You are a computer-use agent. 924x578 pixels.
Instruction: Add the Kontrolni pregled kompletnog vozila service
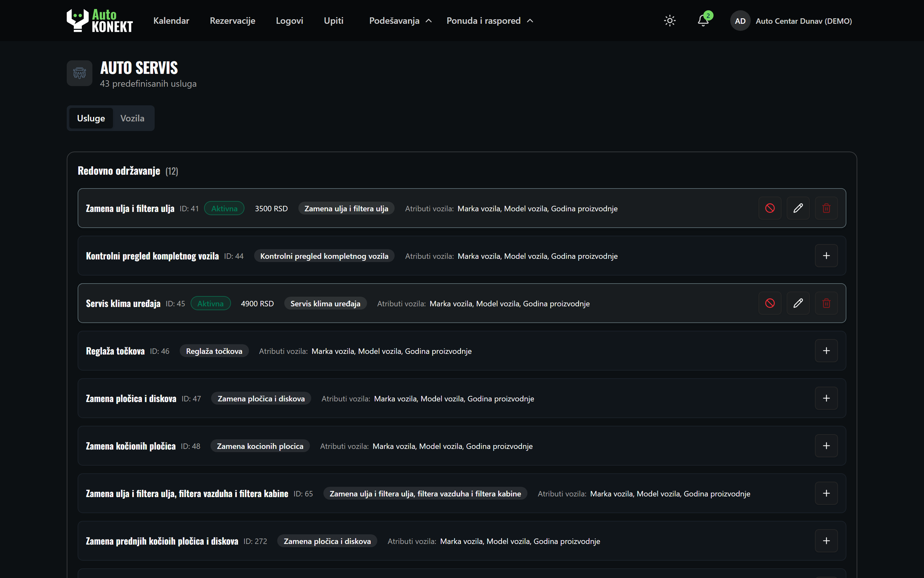coord(826,256)
